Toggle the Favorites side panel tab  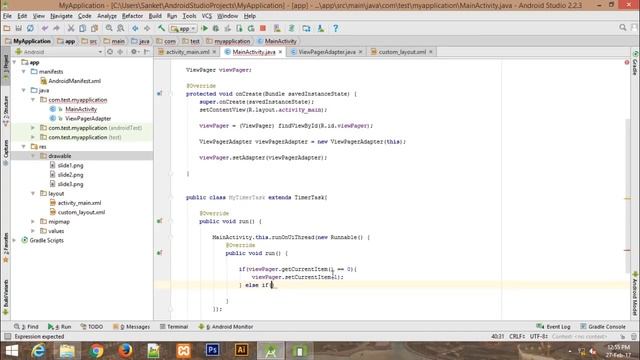6,248
